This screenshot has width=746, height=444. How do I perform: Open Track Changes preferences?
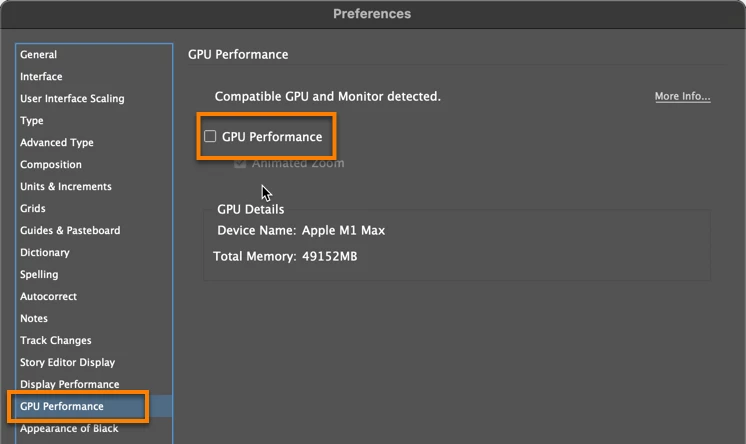click(56, 340)
